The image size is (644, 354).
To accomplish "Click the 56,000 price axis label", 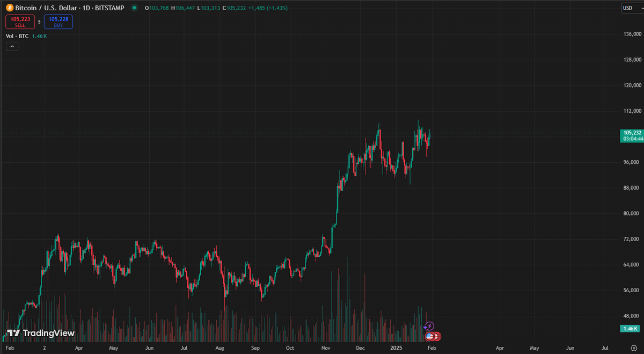I will [x=630, y=290].
